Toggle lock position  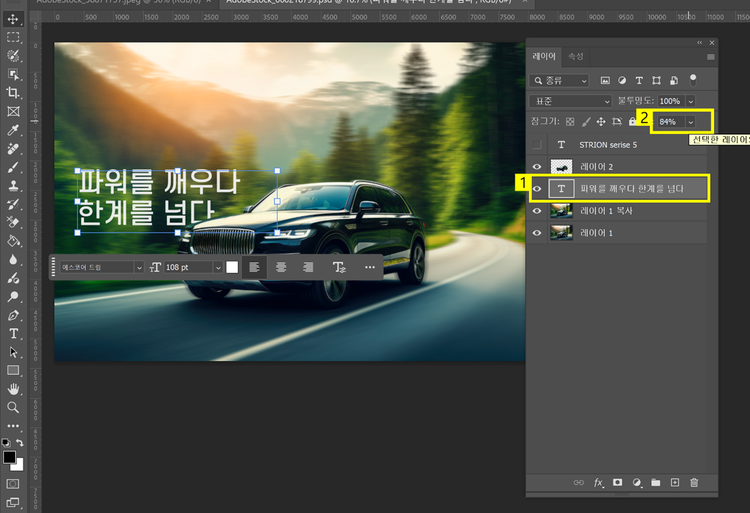[x=601, y=122]
